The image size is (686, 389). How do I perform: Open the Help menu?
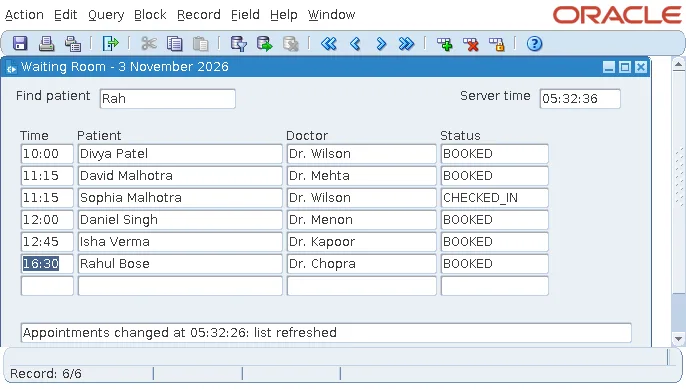(284, 15)
